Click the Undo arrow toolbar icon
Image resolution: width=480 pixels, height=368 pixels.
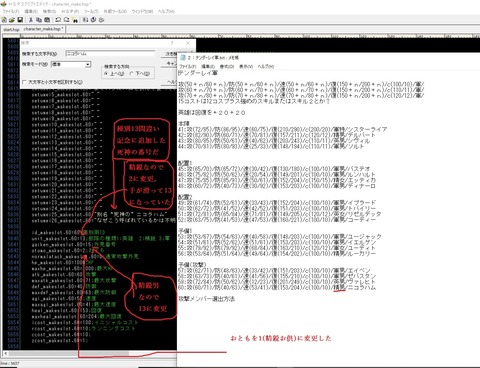(58, 20)
